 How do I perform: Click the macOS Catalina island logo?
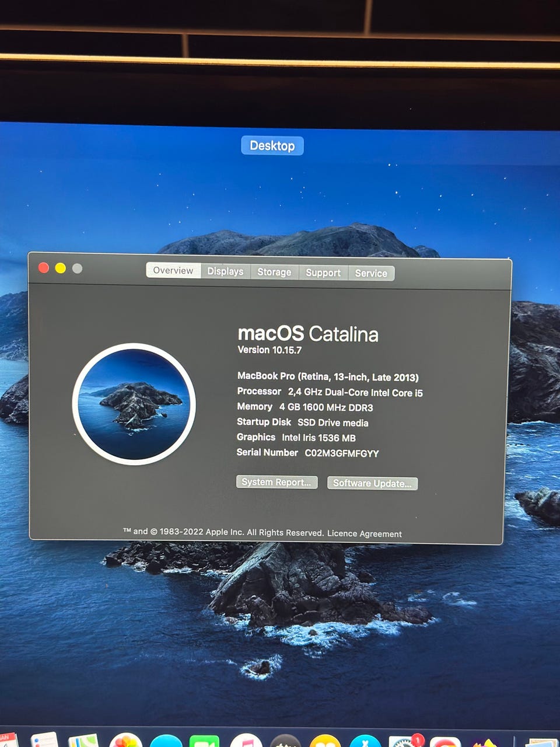point(134,404)
